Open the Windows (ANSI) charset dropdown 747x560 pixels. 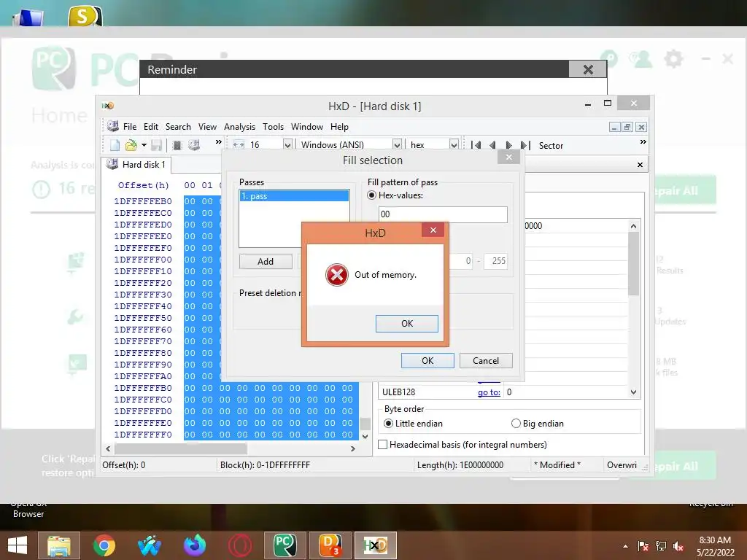pyautogui.click(x=396, y=145)
